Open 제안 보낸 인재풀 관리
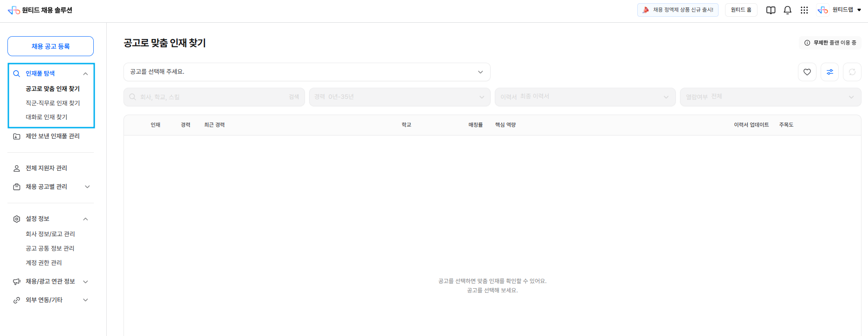This screenshot has height=336, width=868. click(x=52, y=136)
